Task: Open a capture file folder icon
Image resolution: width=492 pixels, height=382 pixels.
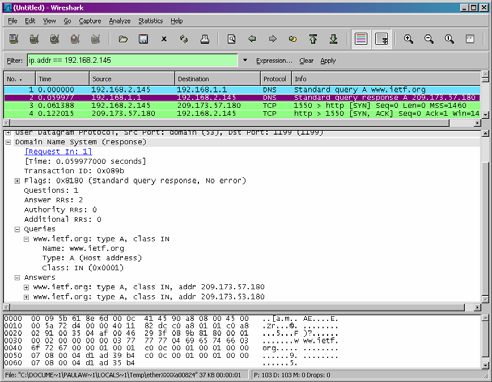Action: click(123, 39)
